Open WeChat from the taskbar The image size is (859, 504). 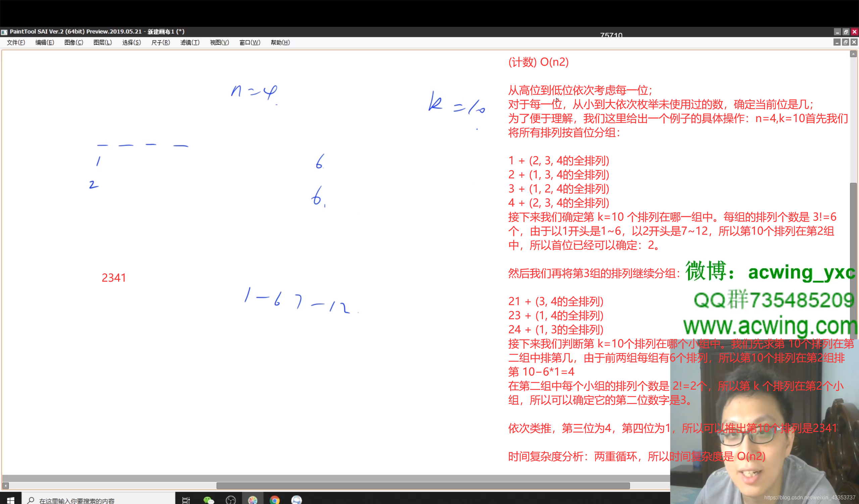click(x=208, y=500)
